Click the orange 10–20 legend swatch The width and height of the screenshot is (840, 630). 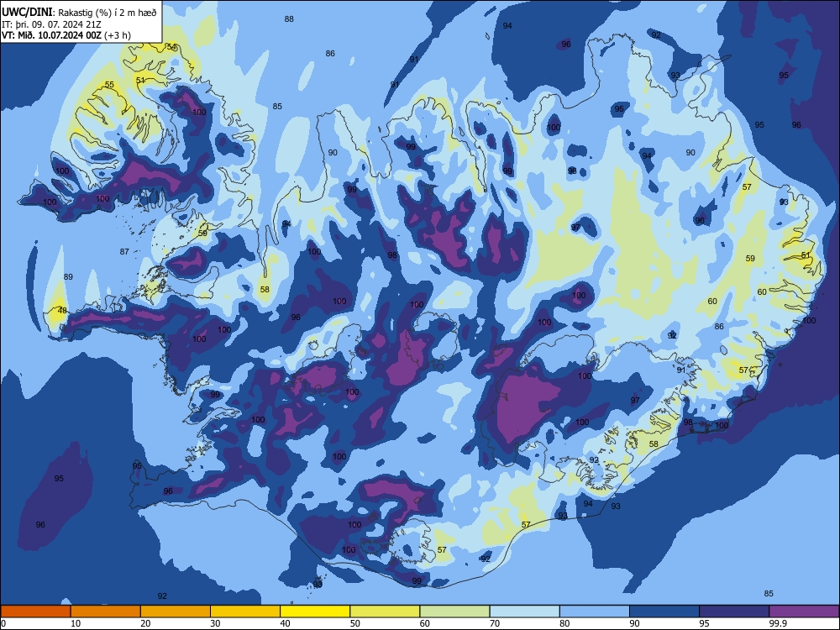[106, 612]
